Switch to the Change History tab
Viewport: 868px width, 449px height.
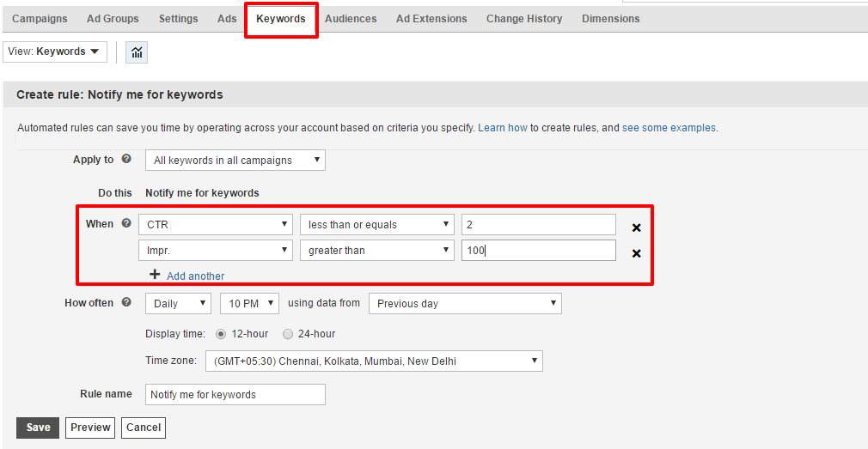click(524, 19)
